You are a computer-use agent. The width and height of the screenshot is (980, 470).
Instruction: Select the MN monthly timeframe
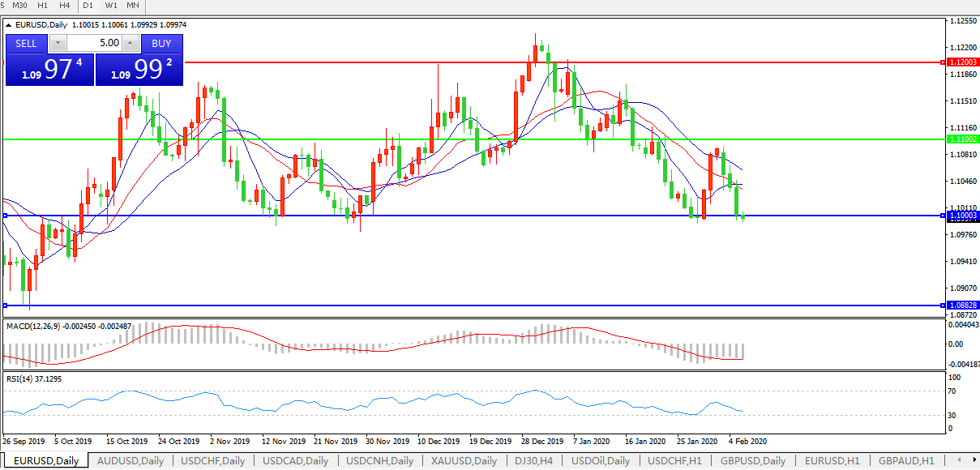pyautogui.click(x=133, y=6)
